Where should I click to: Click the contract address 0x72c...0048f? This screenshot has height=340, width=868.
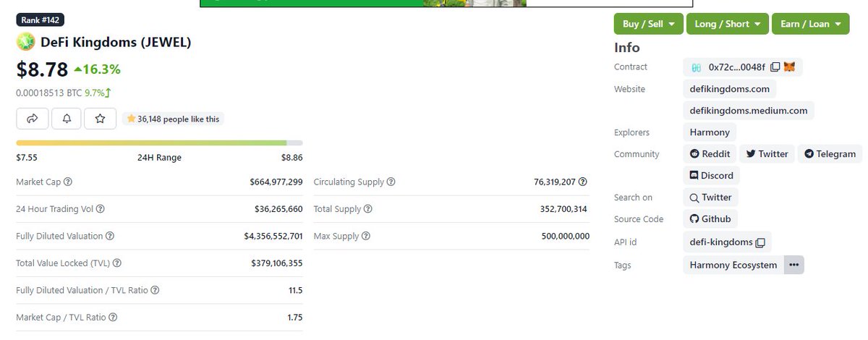tap(737, 67)
